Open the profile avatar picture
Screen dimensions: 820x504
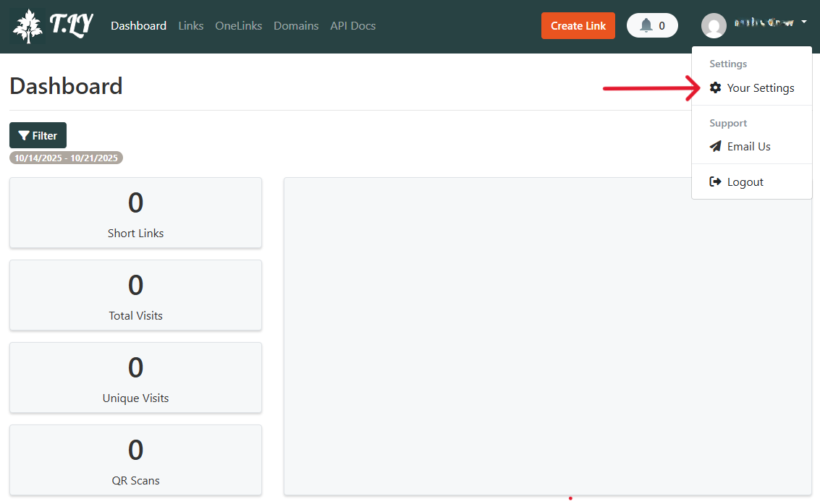(714, 25)
